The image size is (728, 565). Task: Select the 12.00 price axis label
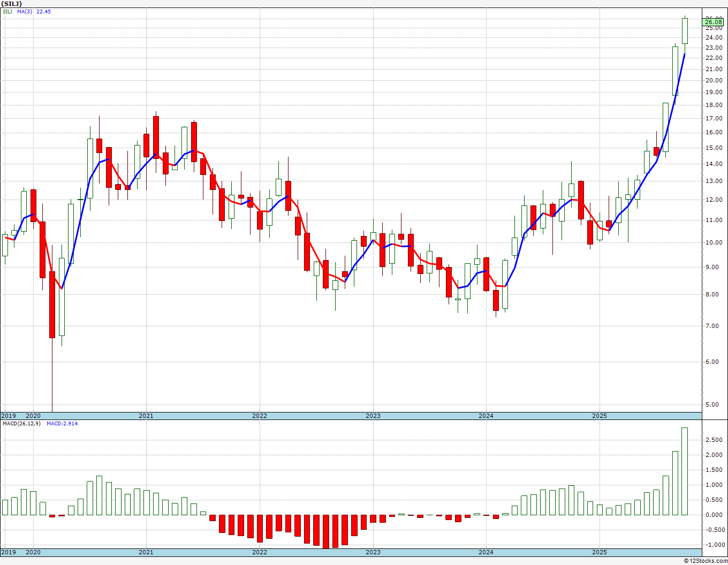pyautogui.click(x=714, y=200)
